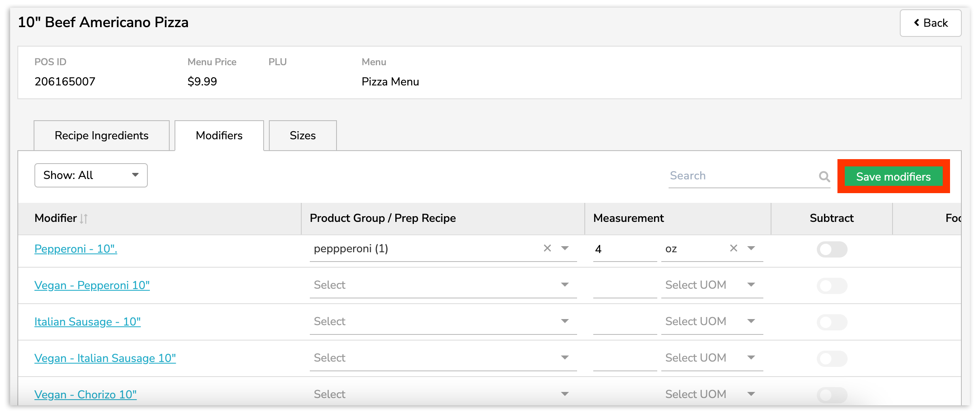Expand product group dropdown for Vegan - Pepperoni
This screenshot has height=413, width=980.
coord(565,285)
